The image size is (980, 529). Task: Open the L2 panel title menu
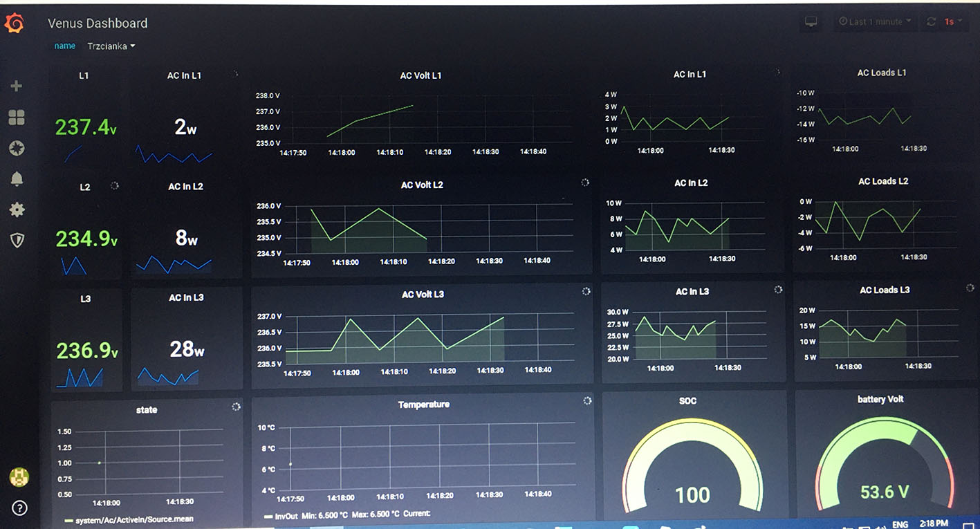[85, 187]
